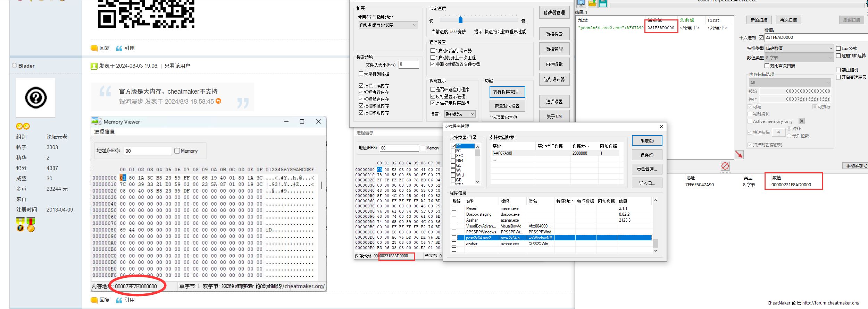Click the orange icon after the quote timestamp
This screenshot has width=868, height=309.
pyautogui.click(x=218, y=101)
